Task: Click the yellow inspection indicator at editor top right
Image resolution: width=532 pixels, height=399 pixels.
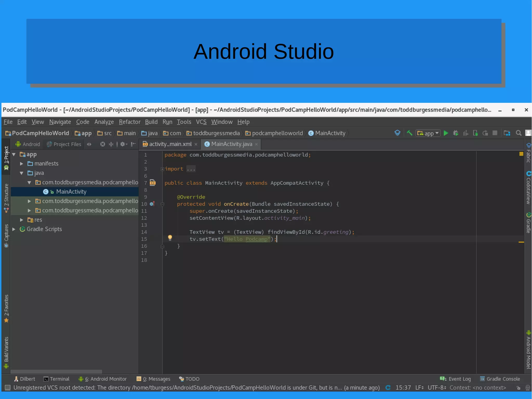Action: tap(521, 154)
